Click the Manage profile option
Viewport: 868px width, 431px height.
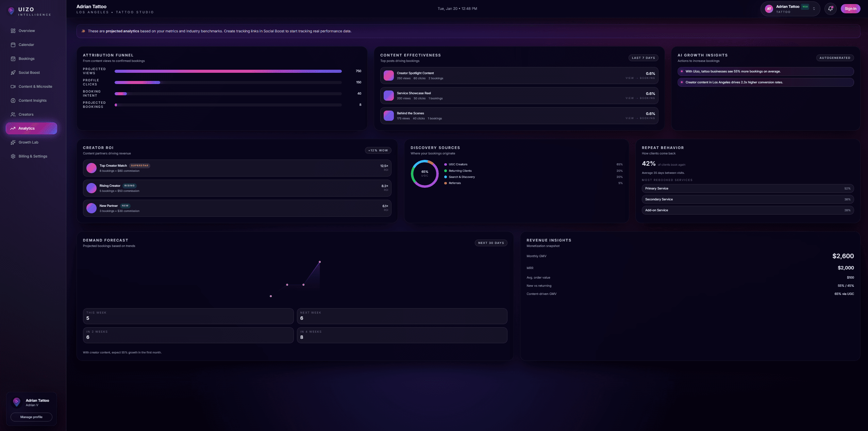click(x=31, y=417)
